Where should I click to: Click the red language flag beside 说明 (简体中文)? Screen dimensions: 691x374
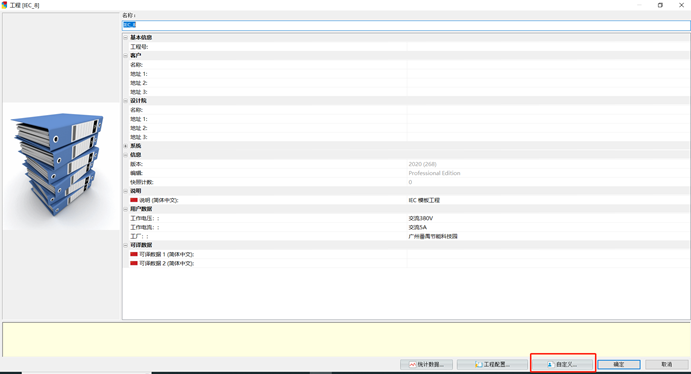click(x=134, y=200)
